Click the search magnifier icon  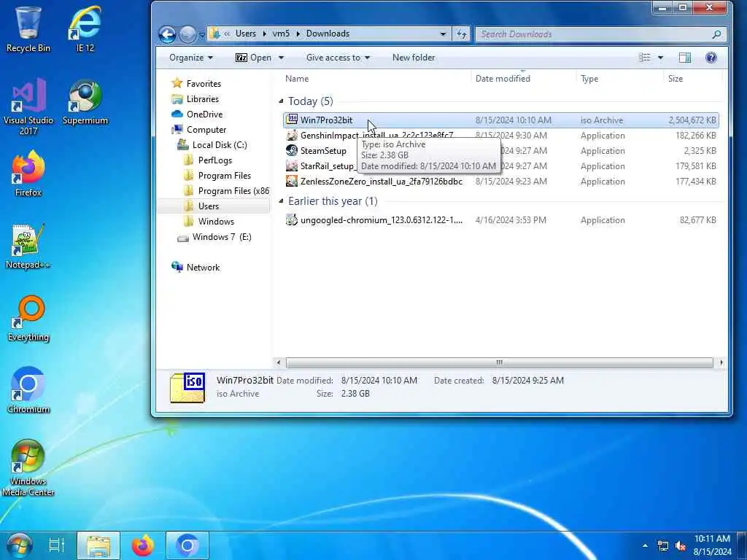click(716, 34)
